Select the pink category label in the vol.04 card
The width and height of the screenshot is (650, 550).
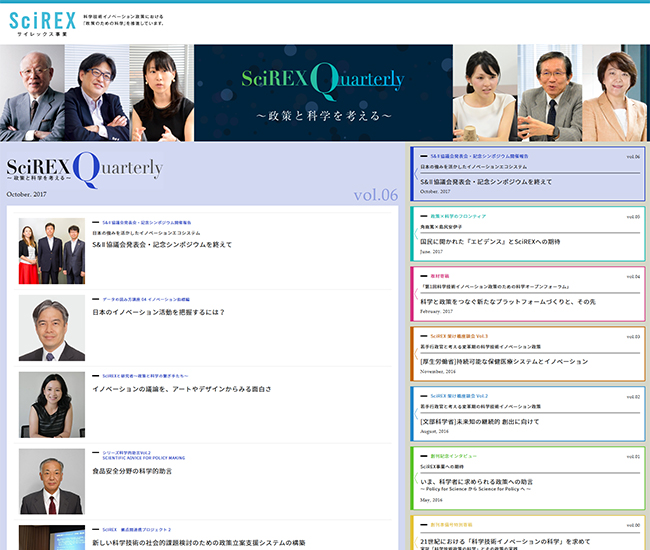(439, 276)
